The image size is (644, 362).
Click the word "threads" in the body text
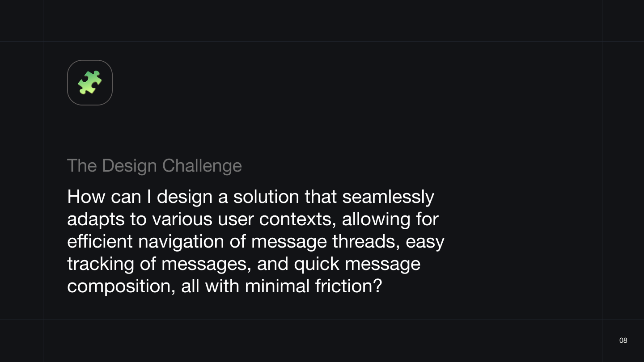pos(366,242)
